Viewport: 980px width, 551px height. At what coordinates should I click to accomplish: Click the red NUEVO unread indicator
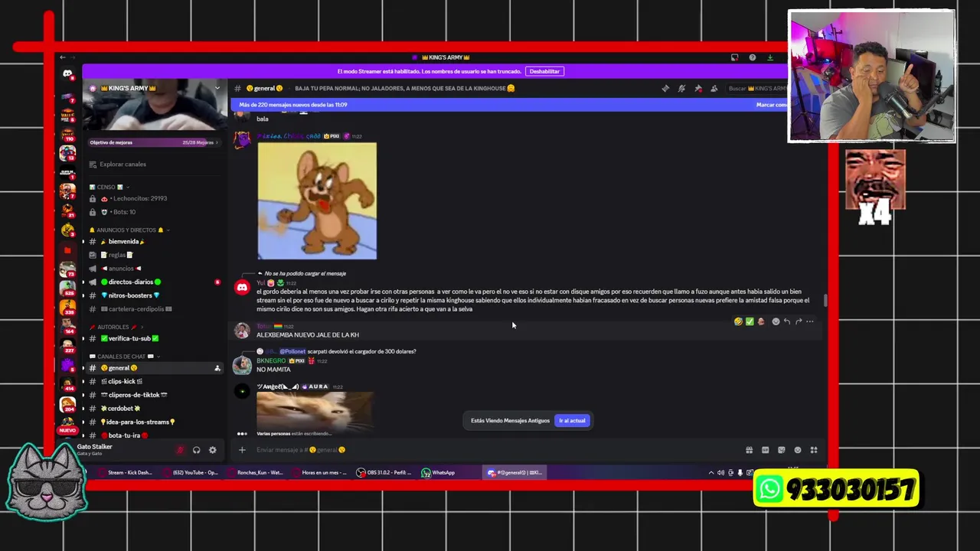click(x=67, y=430)
